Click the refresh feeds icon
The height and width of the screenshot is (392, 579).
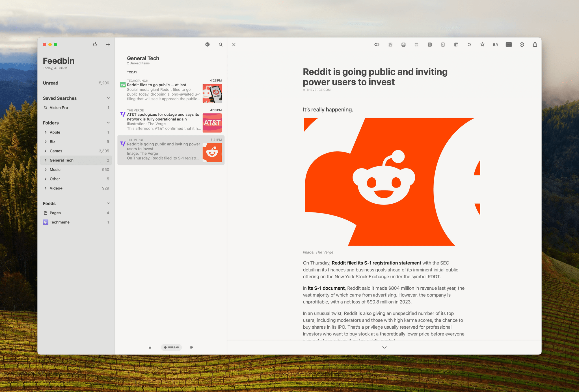[x=95, y=44]
